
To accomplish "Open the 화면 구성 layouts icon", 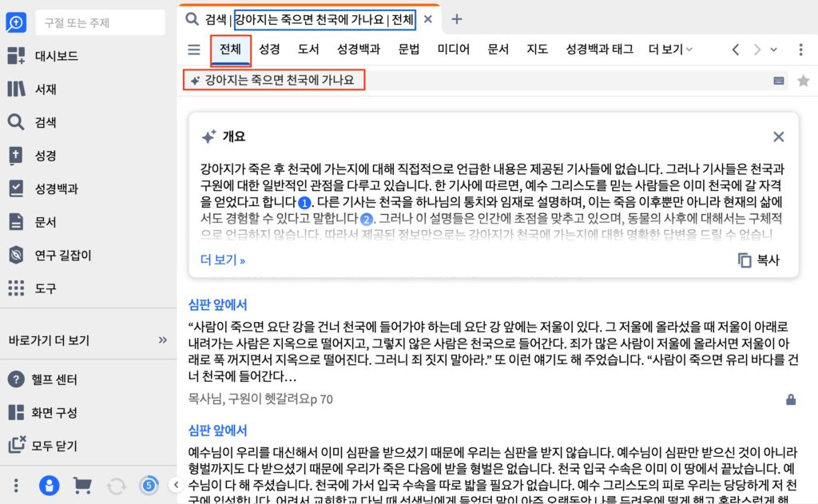I will coord(16,412).
